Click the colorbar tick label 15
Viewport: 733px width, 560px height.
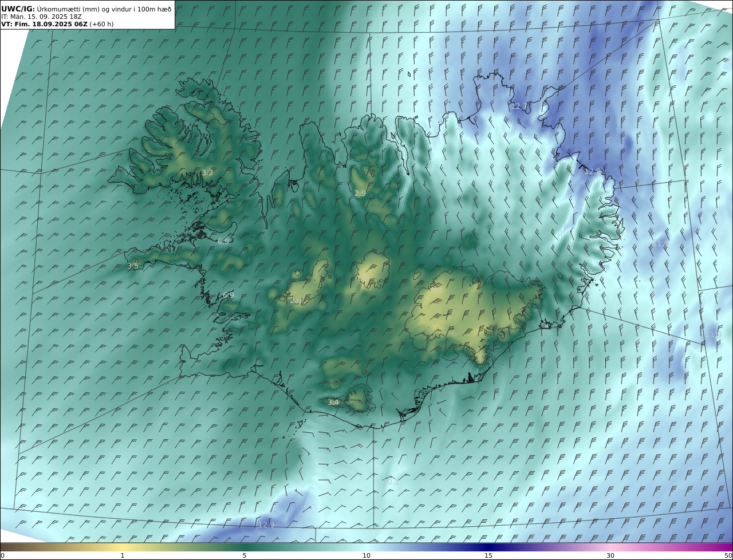pos(488,555)
